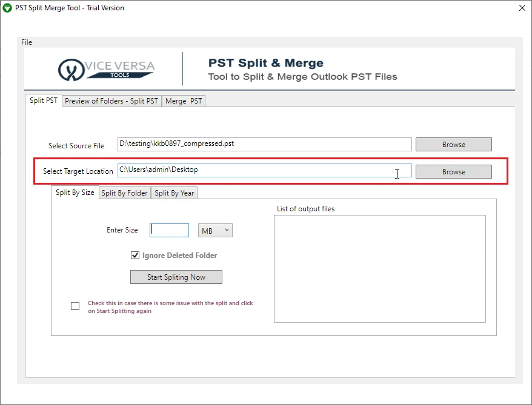Select the Split By Size tab

75,193
